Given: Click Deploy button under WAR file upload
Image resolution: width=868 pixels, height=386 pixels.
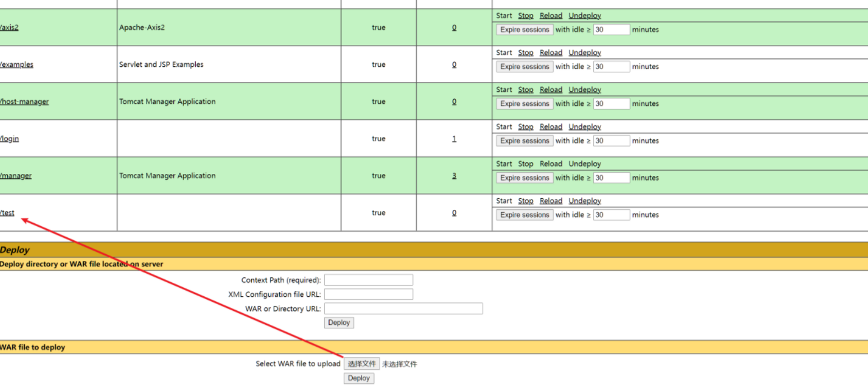Looking at the screenshot, I should click(359, 378).
